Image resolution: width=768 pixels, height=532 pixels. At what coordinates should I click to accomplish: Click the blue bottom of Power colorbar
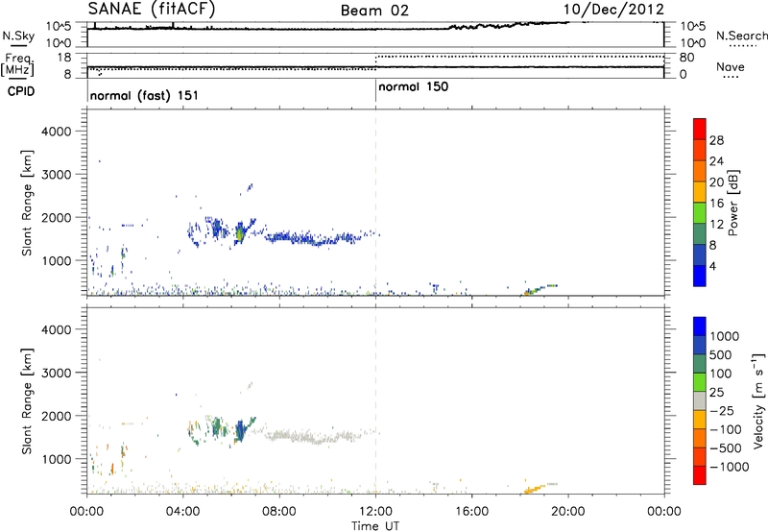click(x=700, y=276)
